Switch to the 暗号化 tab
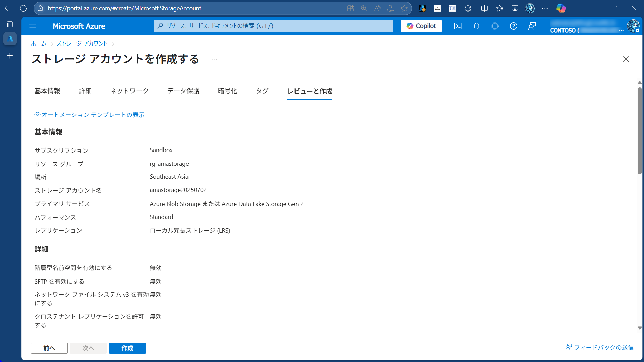 coord(228,91)
